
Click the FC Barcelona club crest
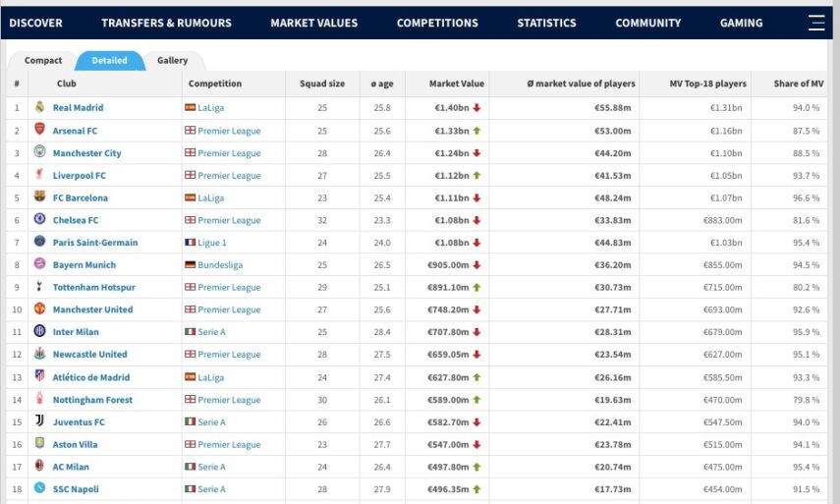(x=39, y=197)
